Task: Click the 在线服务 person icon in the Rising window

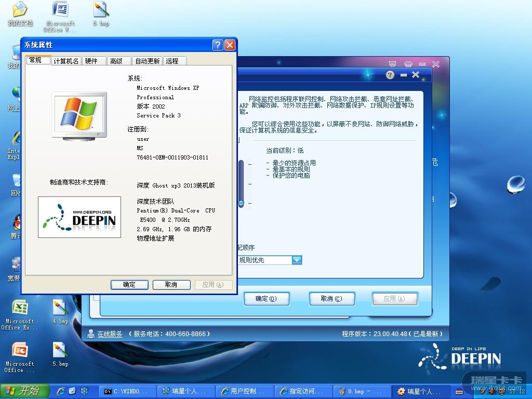Action: [x=90, y=334]
